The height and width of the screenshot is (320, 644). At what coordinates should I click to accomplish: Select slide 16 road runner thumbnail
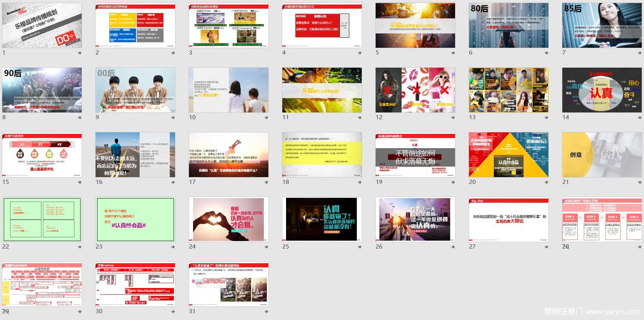pyautogui.click(x=135, y=155)
